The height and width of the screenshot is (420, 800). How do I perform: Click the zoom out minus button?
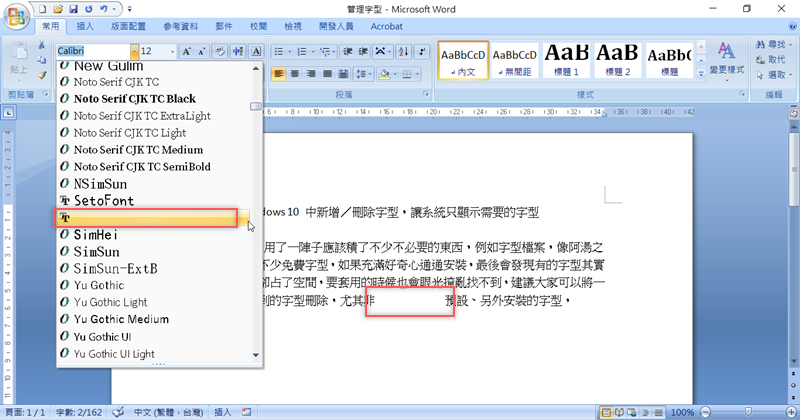click(x=706, y=412)
